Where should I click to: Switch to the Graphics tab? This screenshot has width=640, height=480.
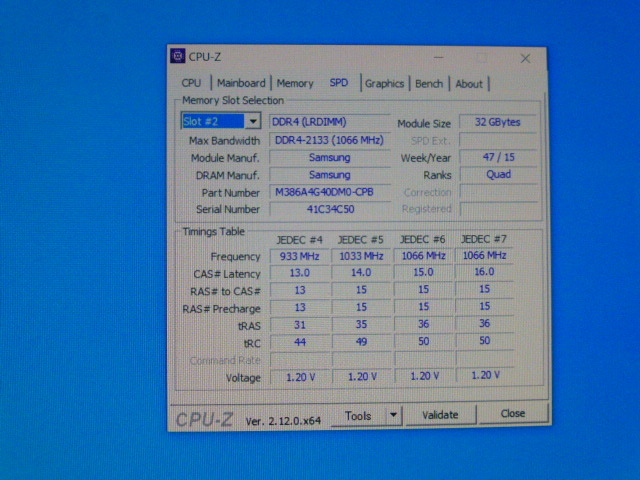click(x=384, y=84)
